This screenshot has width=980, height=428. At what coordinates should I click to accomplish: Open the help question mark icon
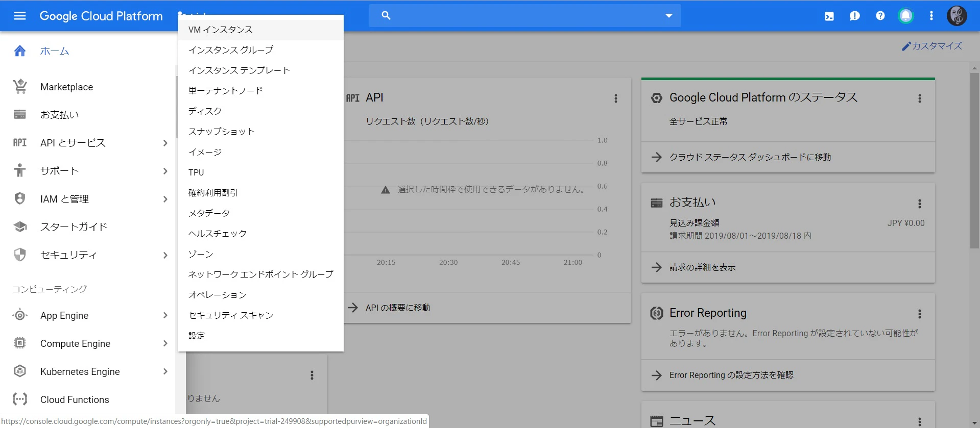pos(880,16)
